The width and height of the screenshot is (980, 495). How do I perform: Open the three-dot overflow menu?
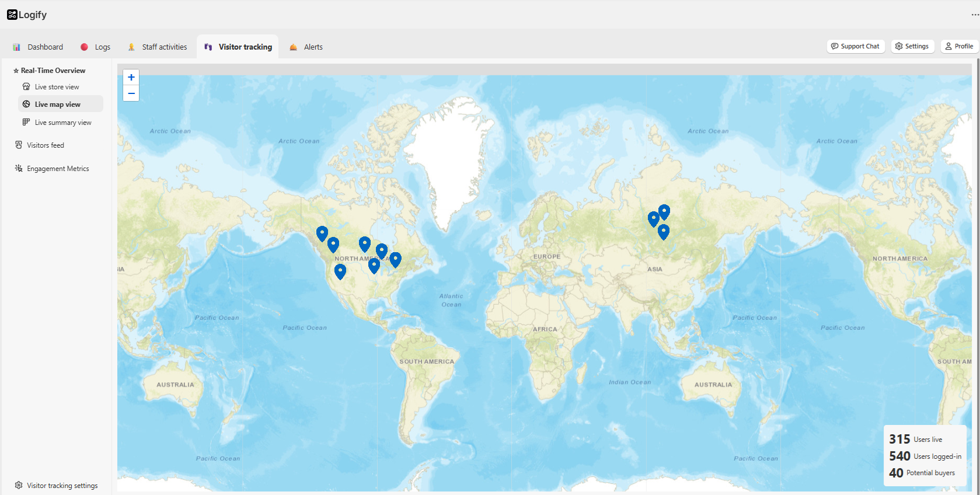[975, 15]
